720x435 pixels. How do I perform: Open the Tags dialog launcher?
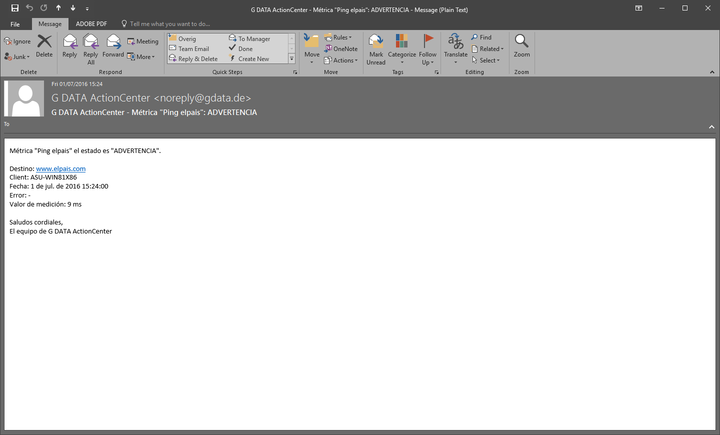click(436, 73)
